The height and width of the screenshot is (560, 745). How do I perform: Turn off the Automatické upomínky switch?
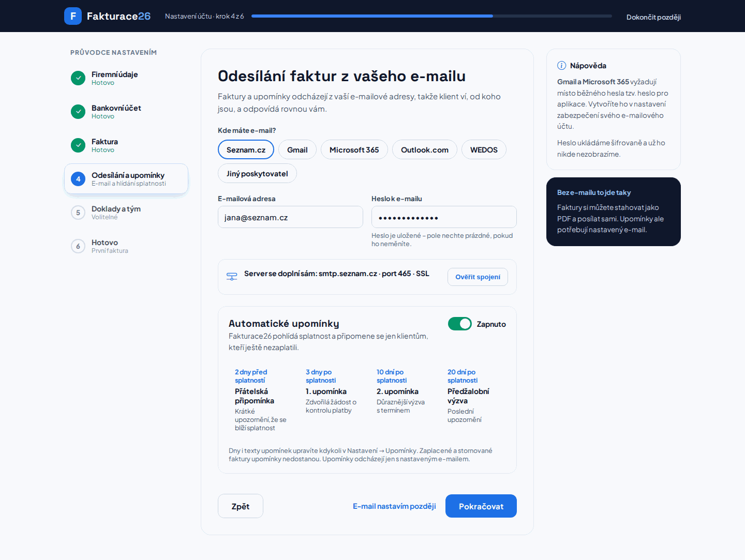point(460,324)
